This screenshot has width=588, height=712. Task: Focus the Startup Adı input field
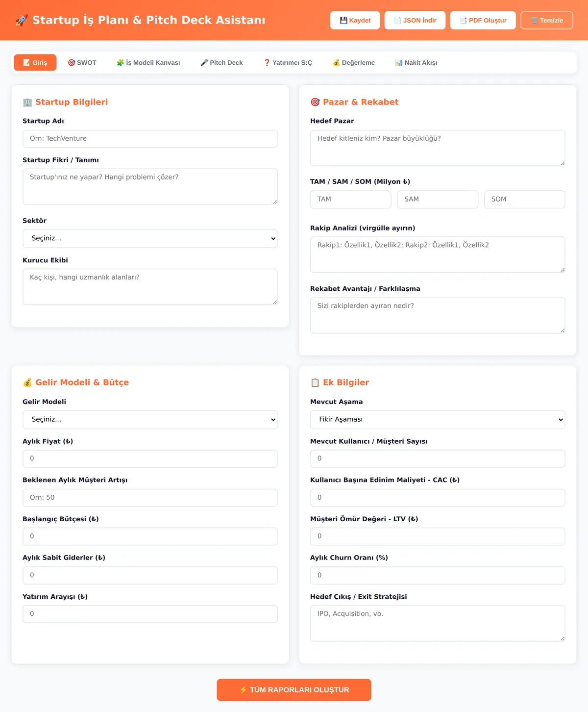(150, 139)
